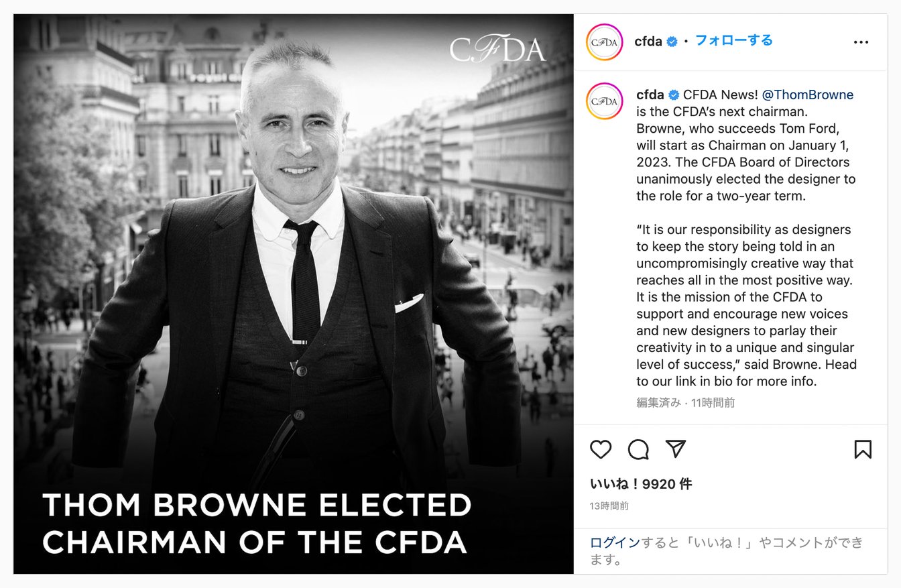Open the cfda username in the caption

click(x=650, y=95)
